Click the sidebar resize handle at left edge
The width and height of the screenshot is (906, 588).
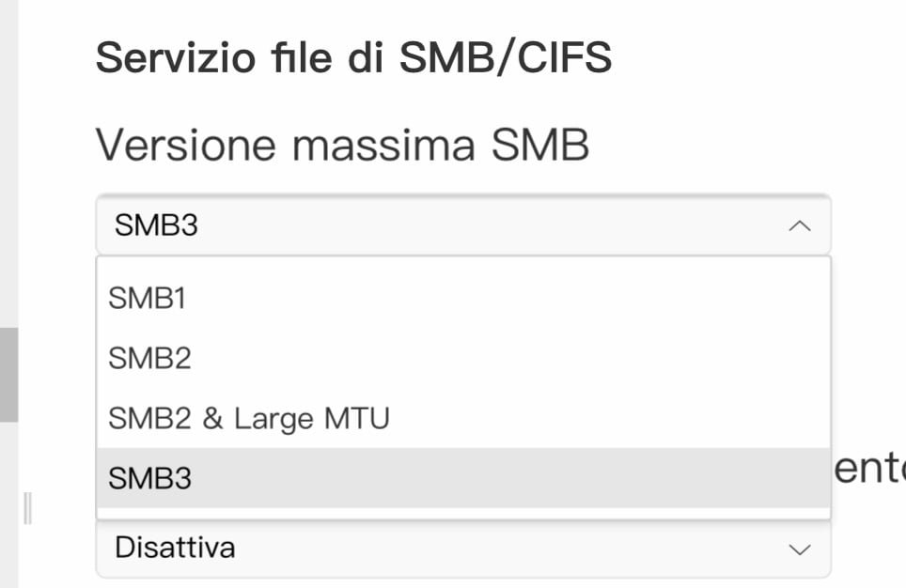[27, 508]
